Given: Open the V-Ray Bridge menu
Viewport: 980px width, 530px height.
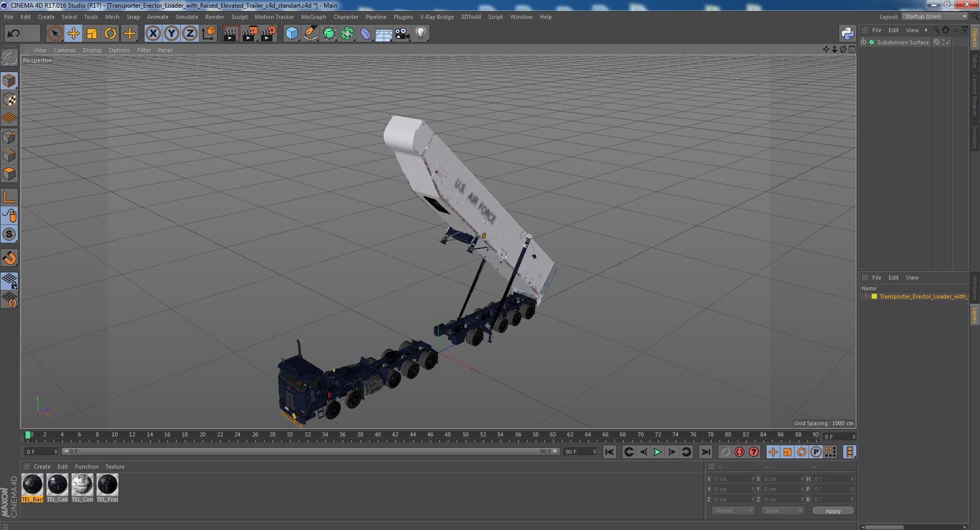Looking at the screenshot, I should 437,17.
